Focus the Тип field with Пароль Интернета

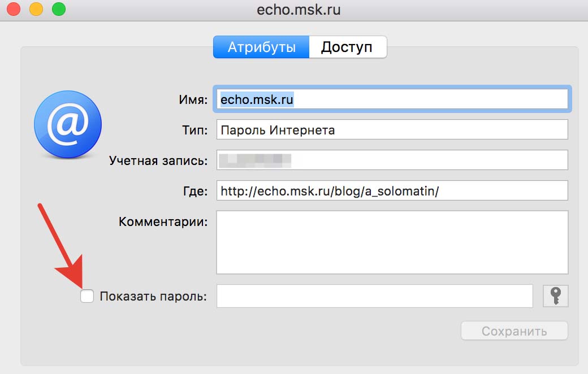[x=392, y=130]
